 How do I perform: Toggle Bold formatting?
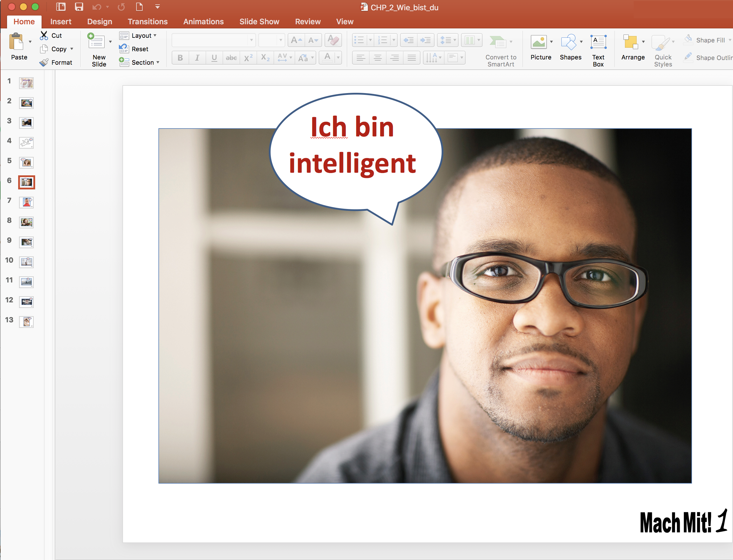click(180, 58)
